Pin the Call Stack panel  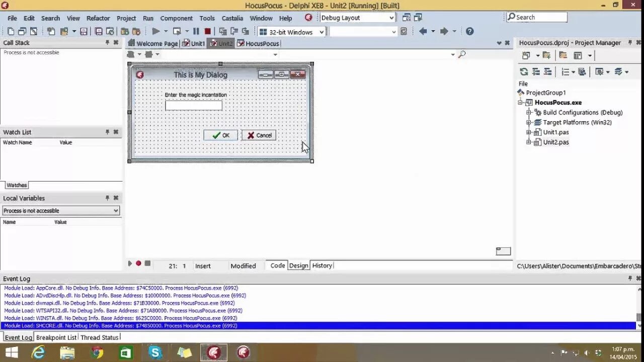coord(107,43)
